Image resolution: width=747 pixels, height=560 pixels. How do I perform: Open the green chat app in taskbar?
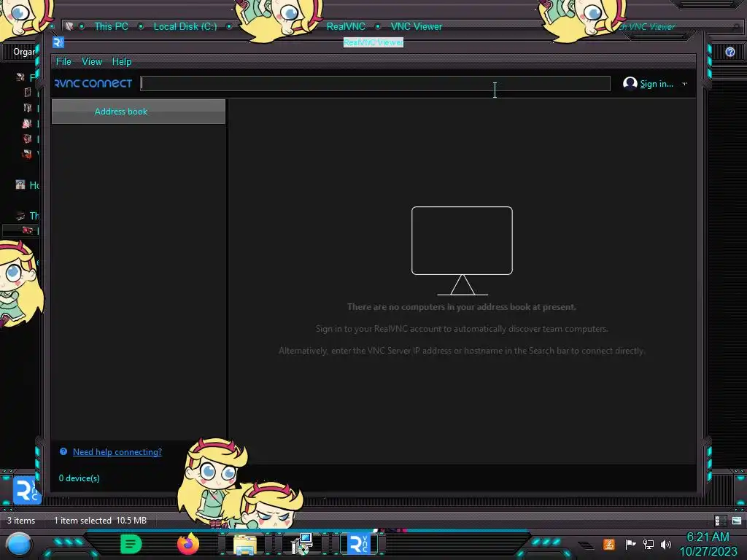[131, 544]
